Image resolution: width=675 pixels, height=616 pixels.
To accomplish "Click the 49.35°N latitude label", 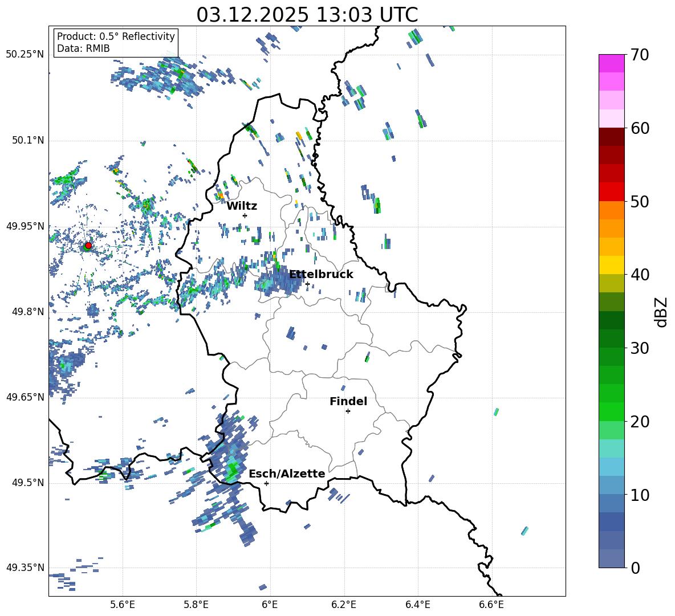I will point(25,568).
